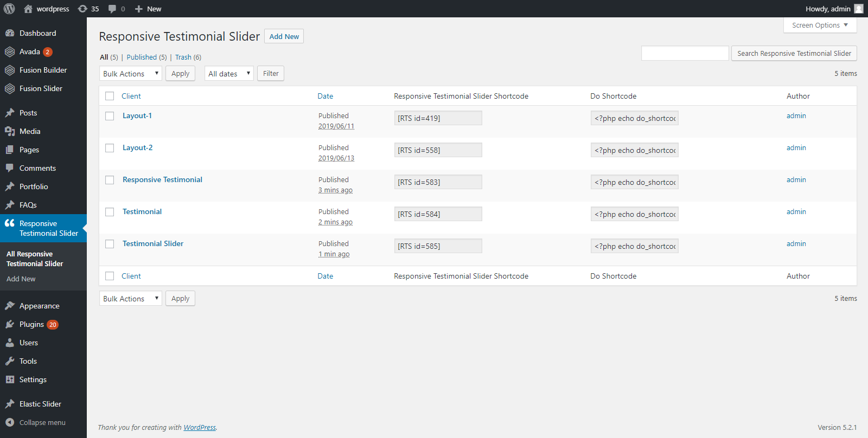Click admin author link for Testimonial row
The height and width of the screenshot is (438, 868).
[x=796, y=211]
